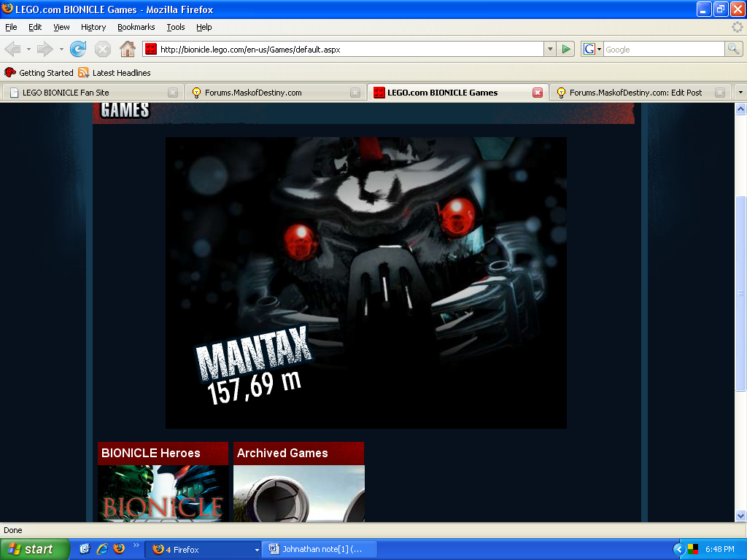747x560 pixels.
Task: Click the Forward navigation arrow
Action: pyautogui.click(x=44, y=49)
